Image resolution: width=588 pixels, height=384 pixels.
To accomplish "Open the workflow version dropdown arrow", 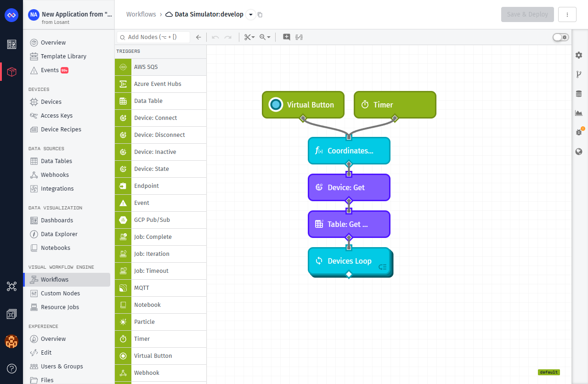I will 251,15.
